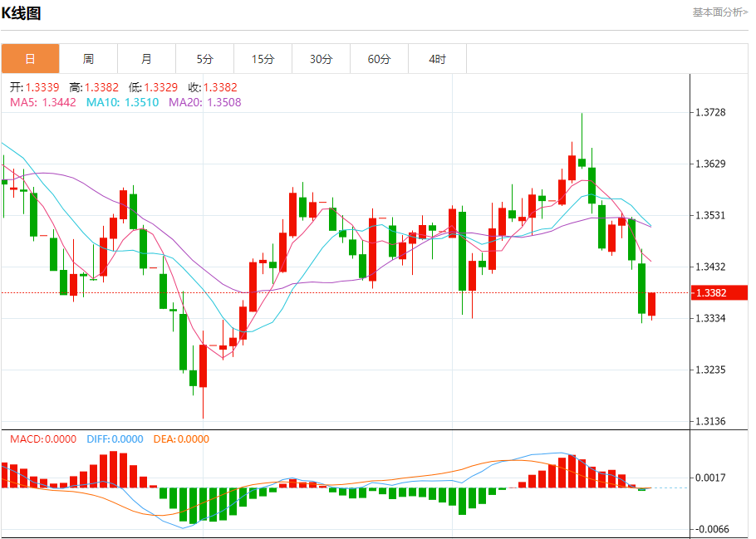Open the 基本面分析 link
The image size is (756, 539).
point(720,12)
